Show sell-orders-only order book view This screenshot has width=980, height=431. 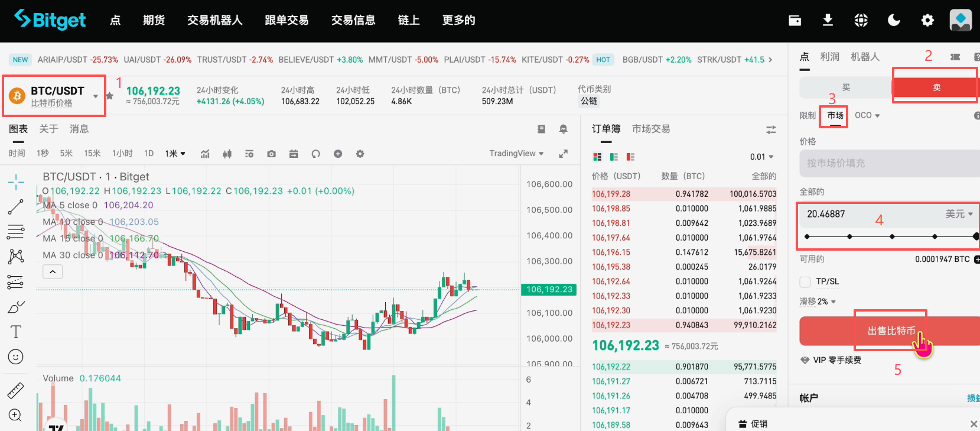[x=630, y=157]
